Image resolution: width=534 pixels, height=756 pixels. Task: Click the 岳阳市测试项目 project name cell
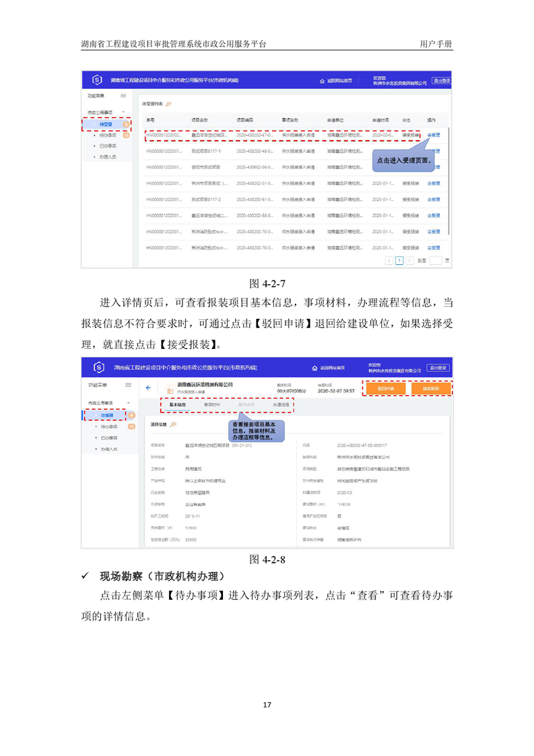point(206,167)
